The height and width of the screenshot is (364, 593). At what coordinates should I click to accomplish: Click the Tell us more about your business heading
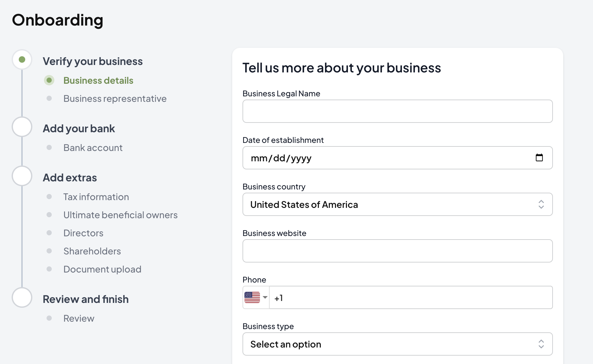[341, 68]
